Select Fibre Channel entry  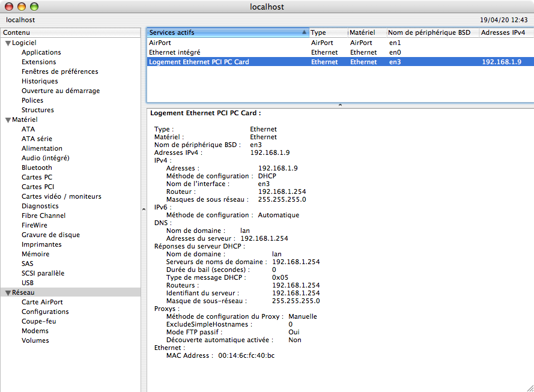(44, 216)
